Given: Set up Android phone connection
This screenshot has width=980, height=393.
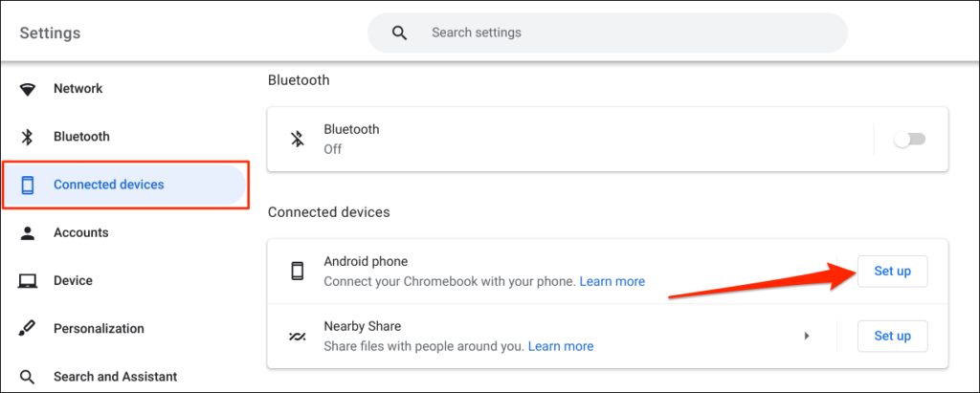Looking at the screenshot, I should coord(892,271).
